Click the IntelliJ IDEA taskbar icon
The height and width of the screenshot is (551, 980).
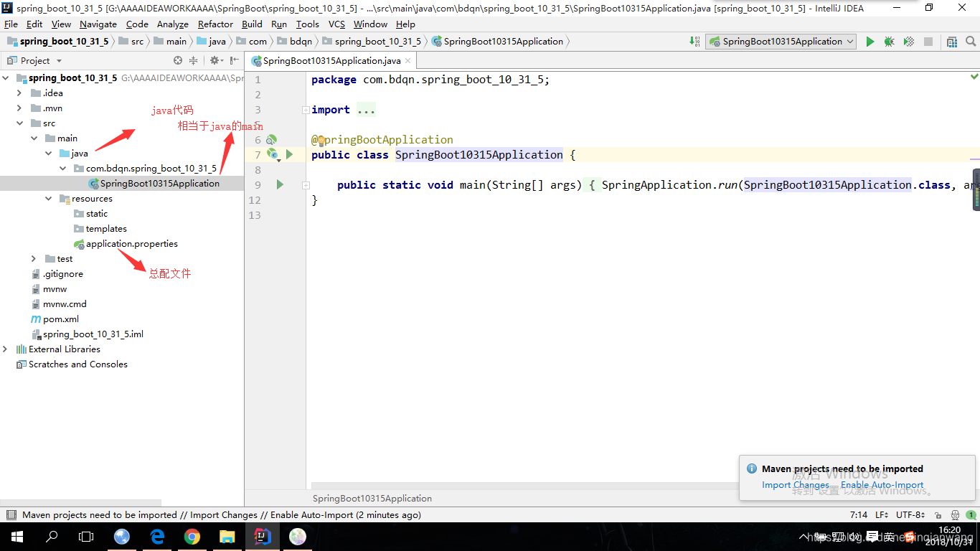click(262, 536)
